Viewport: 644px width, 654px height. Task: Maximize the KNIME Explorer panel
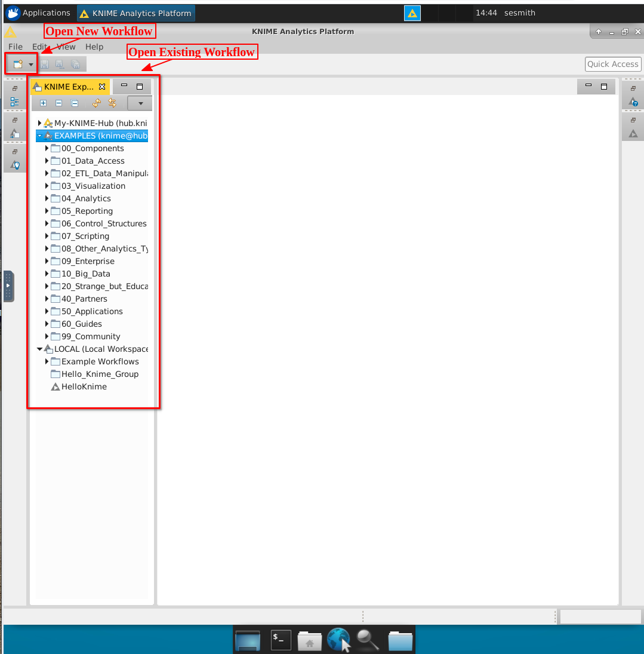click(140, 87)
